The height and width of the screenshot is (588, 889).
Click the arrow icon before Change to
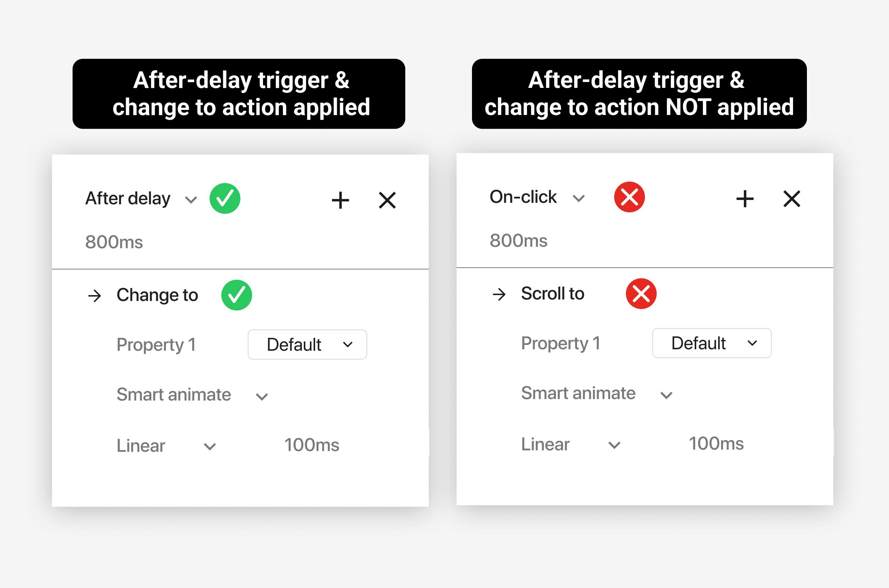point(95,296)
